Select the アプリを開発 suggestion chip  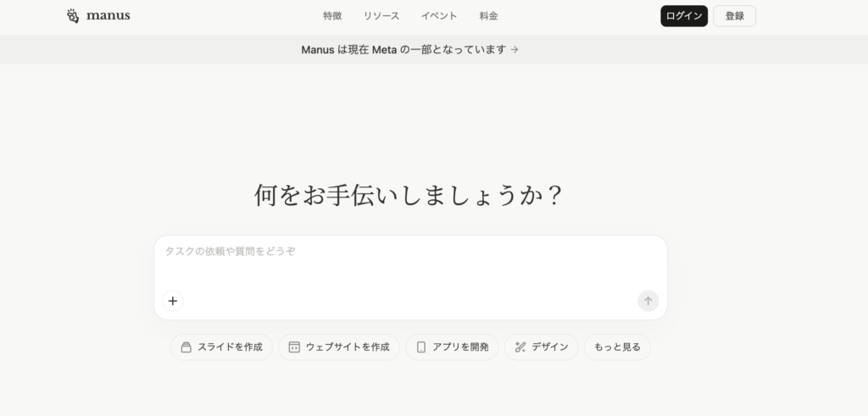pos(452,347)
